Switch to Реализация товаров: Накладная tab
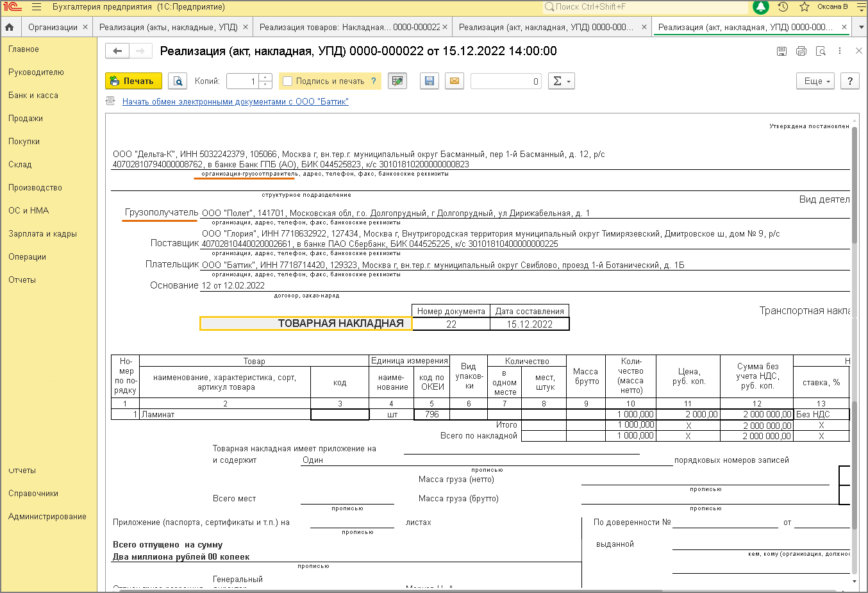 pos(349,27)
